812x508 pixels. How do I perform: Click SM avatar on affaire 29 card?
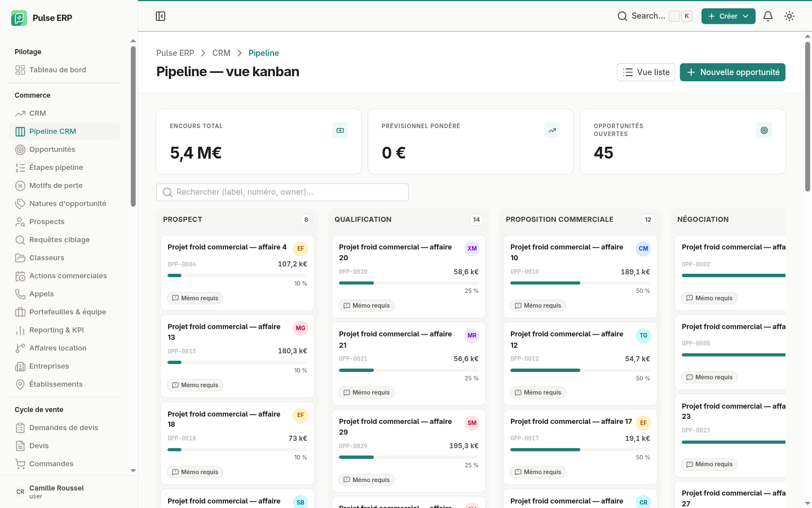(x=472, y=423)
